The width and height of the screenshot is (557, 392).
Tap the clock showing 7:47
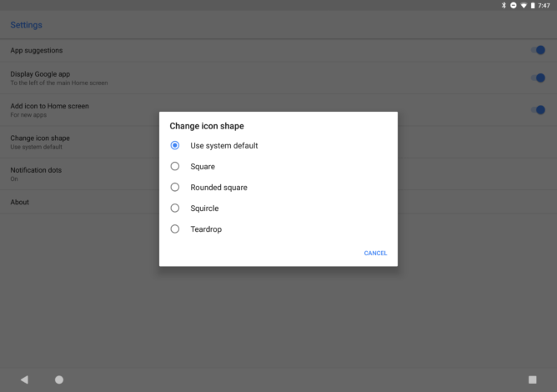coord(544,5)
